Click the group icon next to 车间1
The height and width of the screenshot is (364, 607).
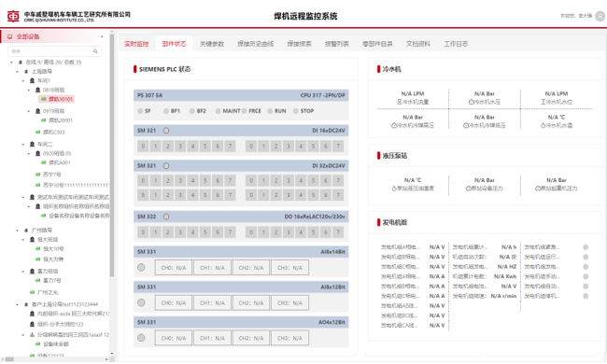coord(32,80)
